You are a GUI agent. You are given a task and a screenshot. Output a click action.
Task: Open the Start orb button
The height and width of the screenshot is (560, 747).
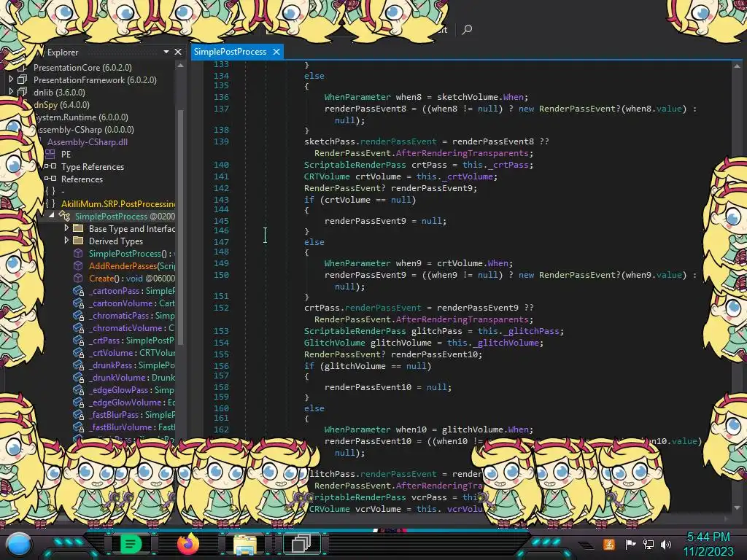pos(19,544)
